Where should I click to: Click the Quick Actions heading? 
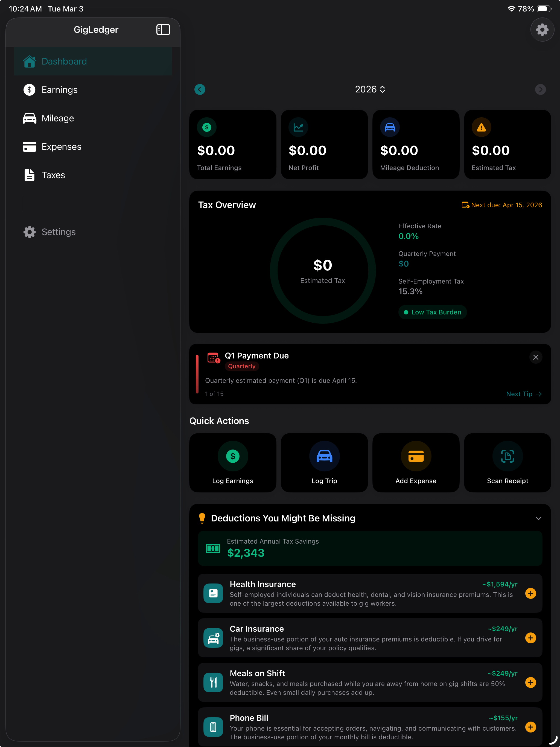(219, 421)
